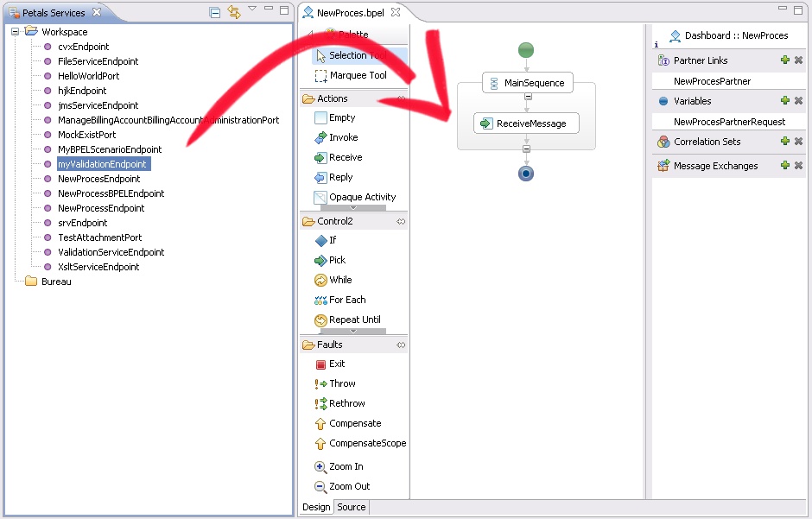Remove Variables using the X icon
This screenshot has width=812, height=519.
(x=798, y=101)
